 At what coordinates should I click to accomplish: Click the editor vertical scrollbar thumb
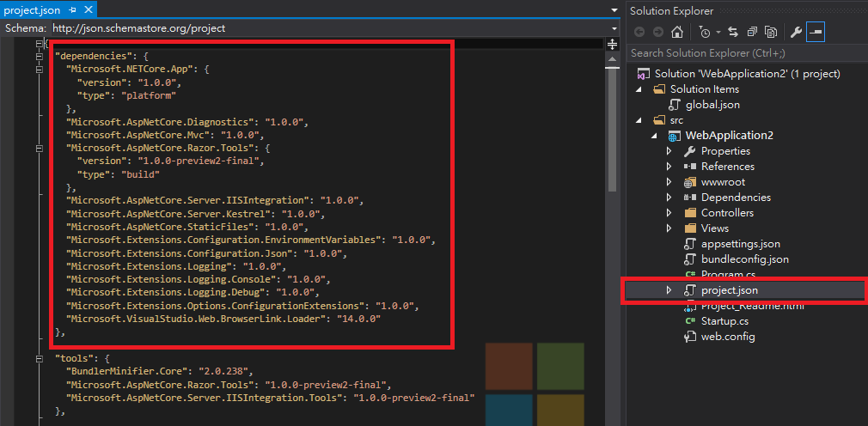pos(612,129)
